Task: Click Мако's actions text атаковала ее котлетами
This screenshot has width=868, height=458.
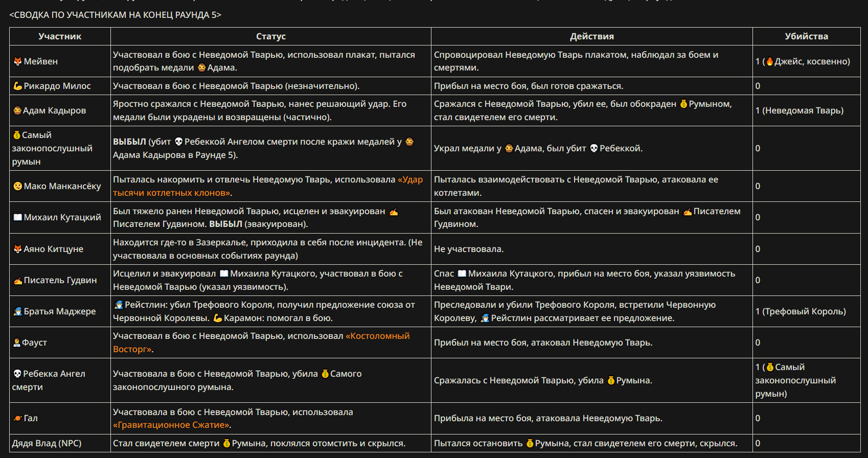Action: [576, 186]
